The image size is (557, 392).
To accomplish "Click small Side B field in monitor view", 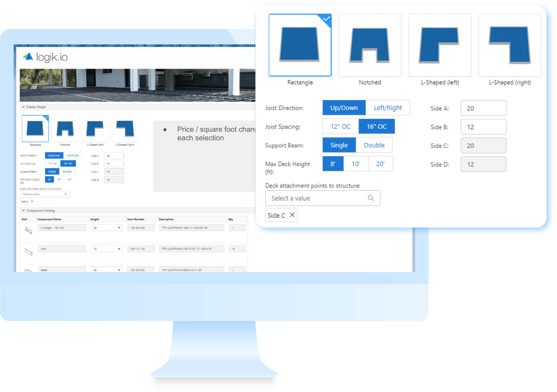I will click(114, 164).
